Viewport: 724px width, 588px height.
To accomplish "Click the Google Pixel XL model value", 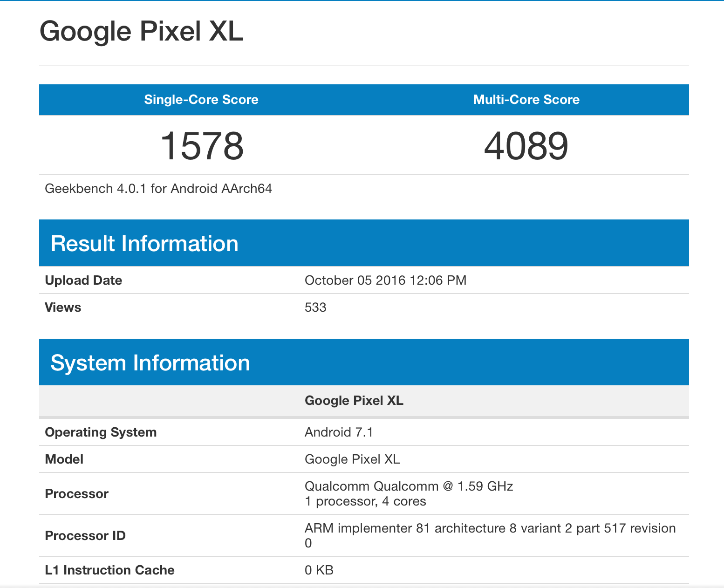I will [352, 459].
